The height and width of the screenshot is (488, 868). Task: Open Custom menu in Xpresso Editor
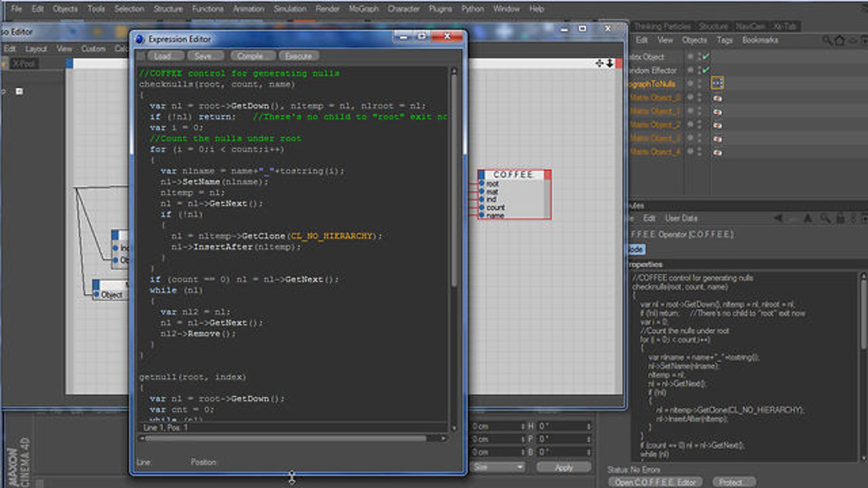[93, 49]
